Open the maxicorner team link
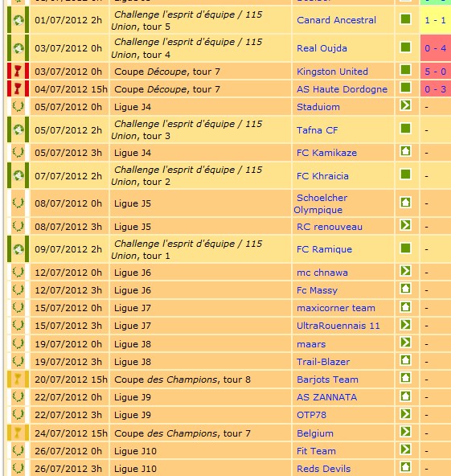The height and width of the screenshot is (476, 451). [336, 308]
